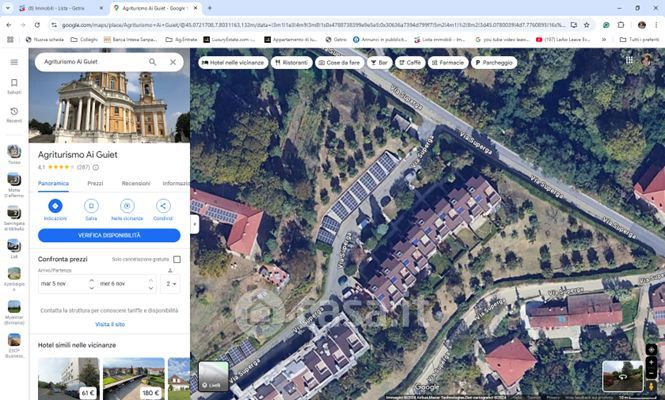Click the Condividi share icon

[163, 206]
